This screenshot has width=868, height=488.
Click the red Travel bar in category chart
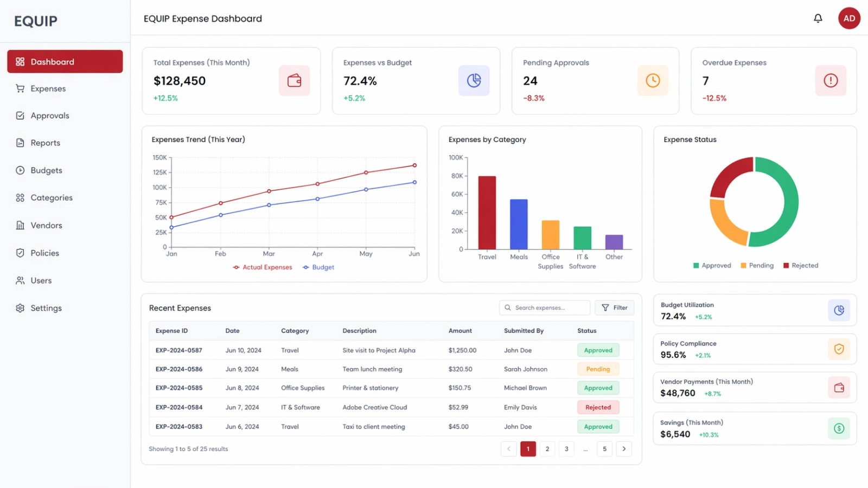487,213
